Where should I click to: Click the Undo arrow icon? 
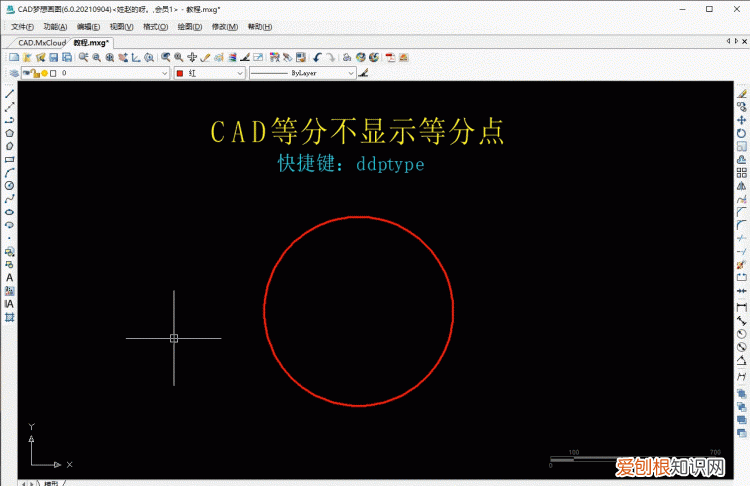tap(317, 57)
